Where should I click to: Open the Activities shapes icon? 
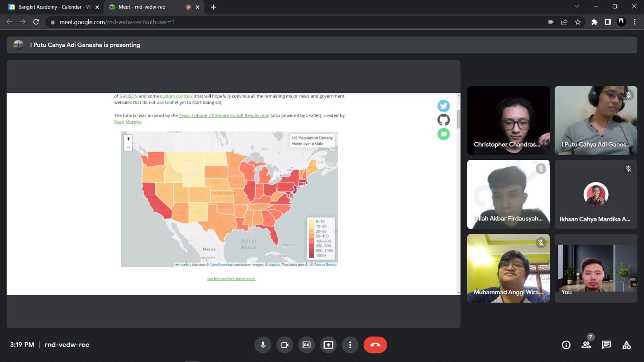pyautogui.click(x=626, y=345)
